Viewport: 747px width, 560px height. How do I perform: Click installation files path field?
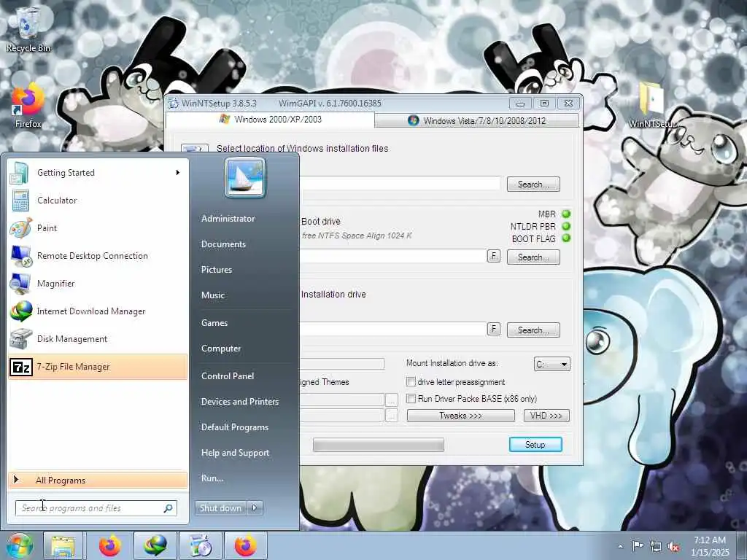coord(400,184)
